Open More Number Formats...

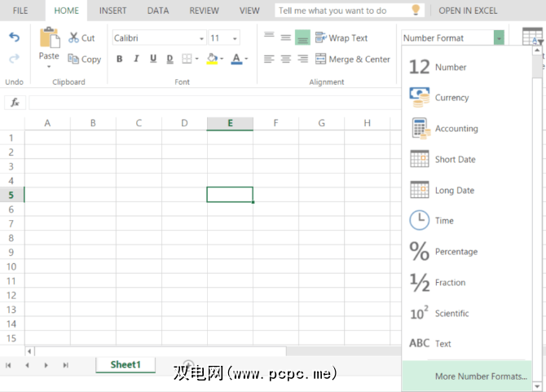click(467, 376)
